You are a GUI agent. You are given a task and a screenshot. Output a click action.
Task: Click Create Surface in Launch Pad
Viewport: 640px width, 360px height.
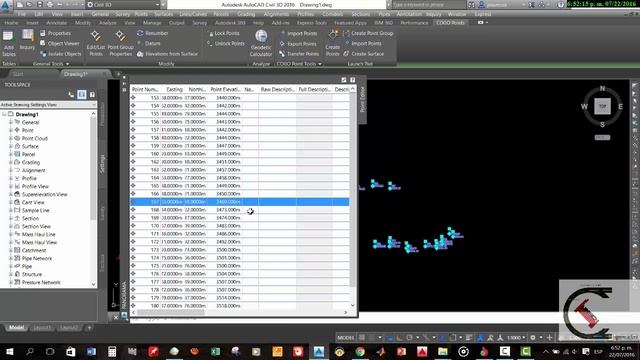(x=364, y=53)
